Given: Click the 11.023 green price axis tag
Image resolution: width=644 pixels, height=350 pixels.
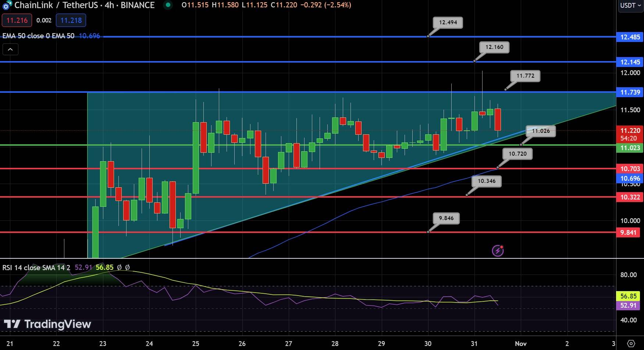Looking at the screenshot, I should tap(630, 148).
